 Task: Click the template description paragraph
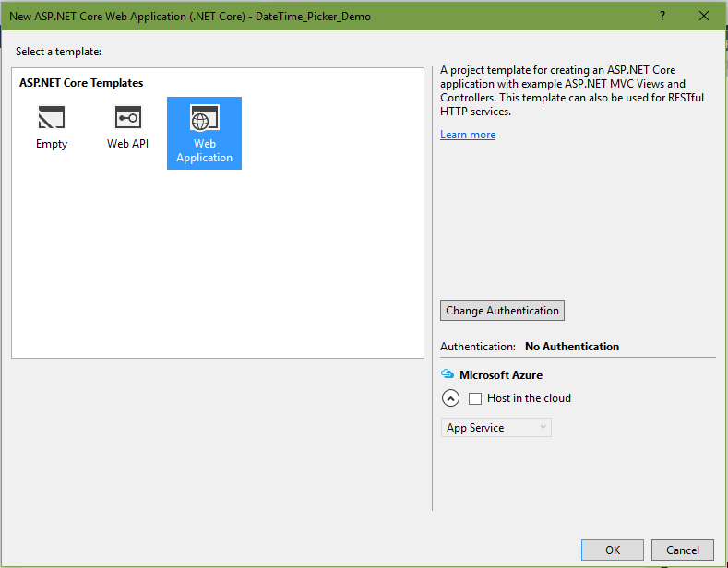572,90
